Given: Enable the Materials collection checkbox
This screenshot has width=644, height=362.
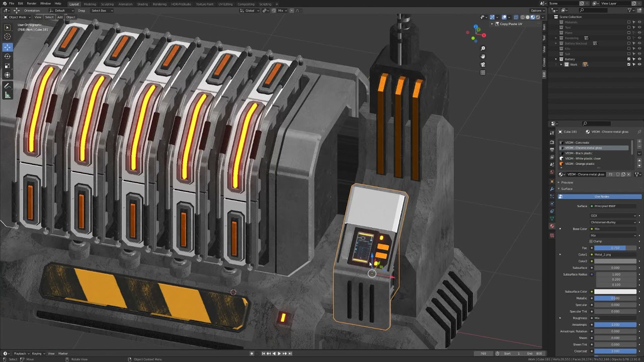Looking at the screenshot, I should tap(628, 22).
